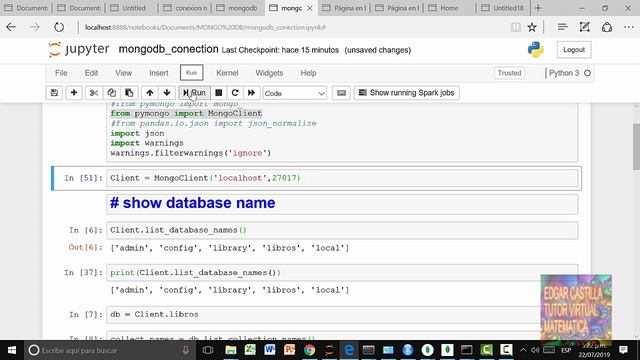Open Chrome from the taskbar
The width and height of the screenshot is (640, 360).
click(x=309, y=350)
